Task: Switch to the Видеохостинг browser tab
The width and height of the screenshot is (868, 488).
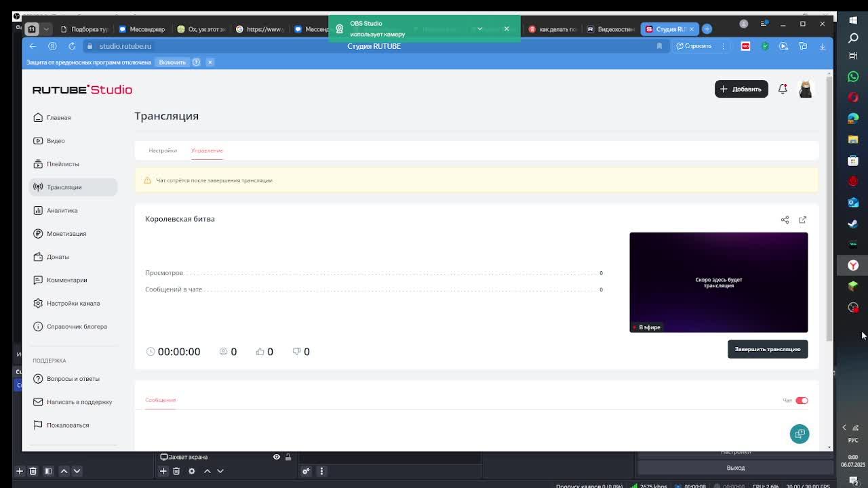Action: (610, 29)
